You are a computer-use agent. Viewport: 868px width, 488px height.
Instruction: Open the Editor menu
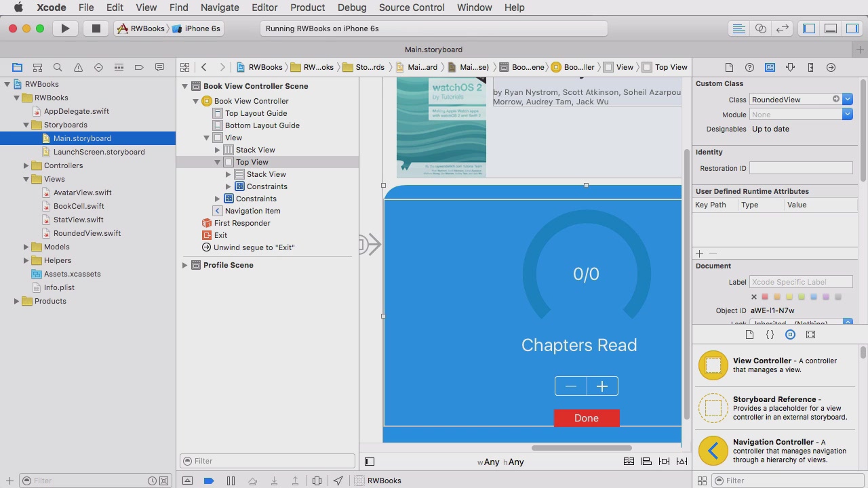pyautogui.click(x=264, y=7)
